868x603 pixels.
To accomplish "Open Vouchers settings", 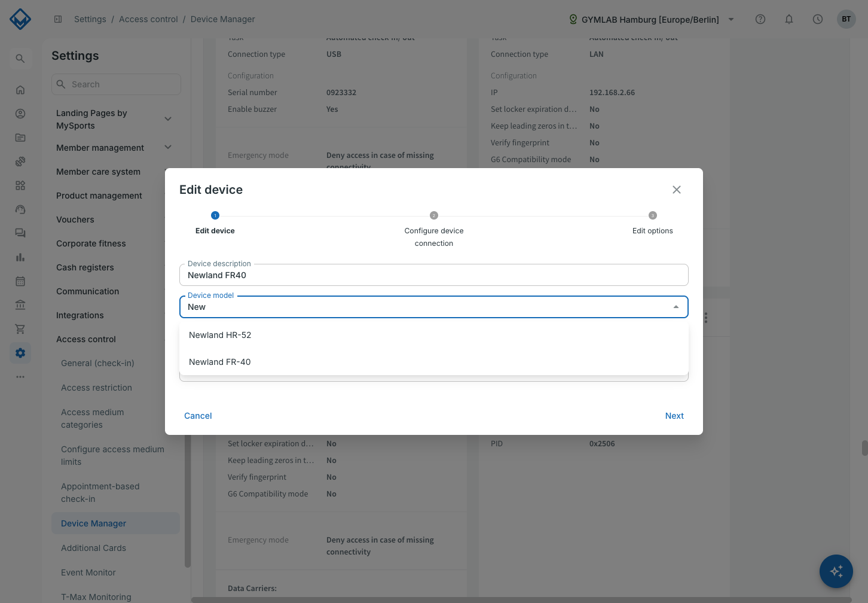I will point(75,220).
